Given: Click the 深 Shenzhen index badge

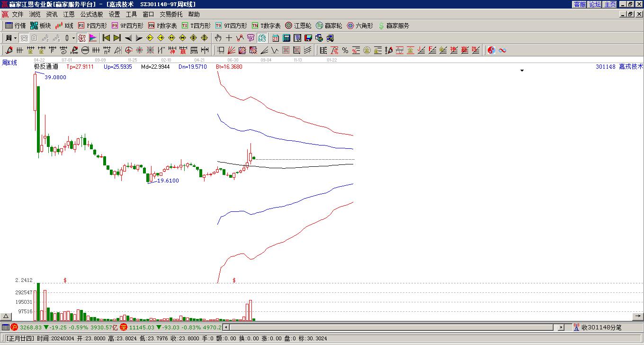Looking at the screenshot, I should click(124, 327).
